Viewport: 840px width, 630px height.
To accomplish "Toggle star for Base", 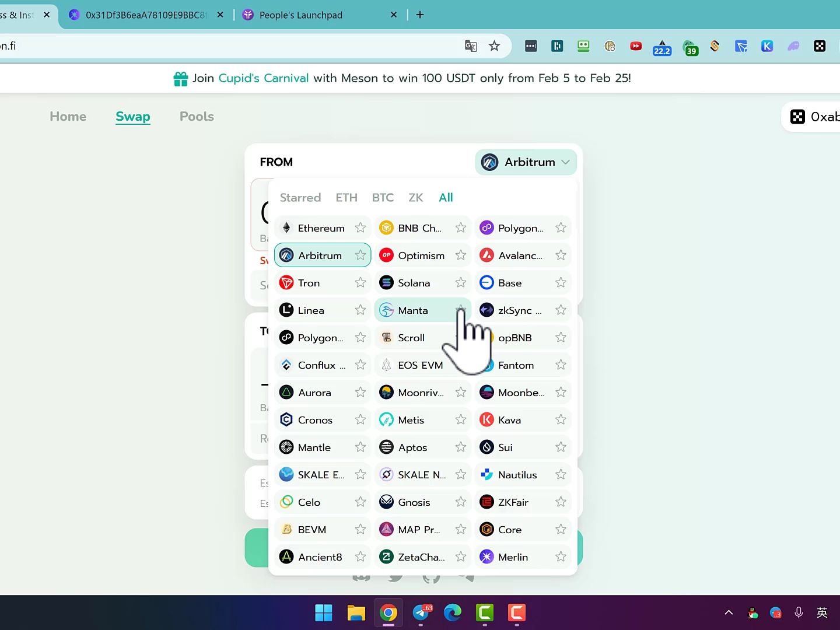I will (x=561, y=282).
